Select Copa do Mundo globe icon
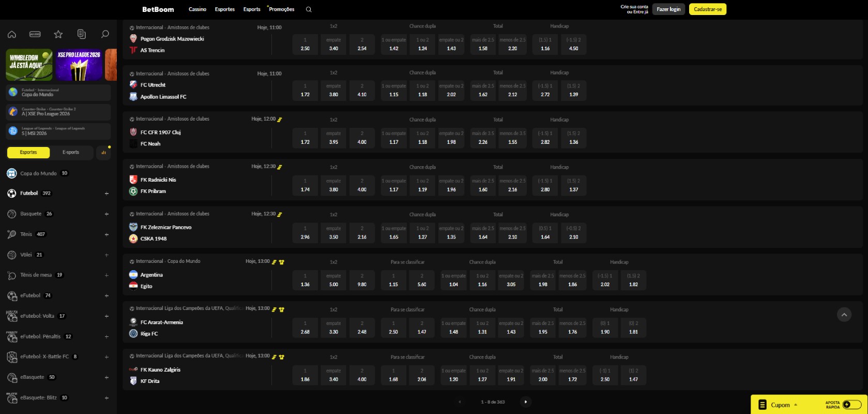 tap(12, 173)
